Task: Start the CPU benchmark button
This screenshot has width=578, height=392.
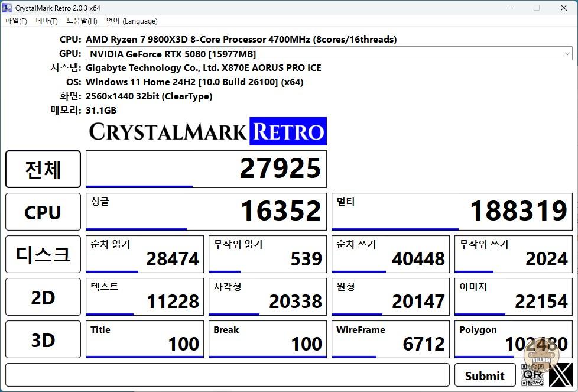Action: (x=43, y=212)
